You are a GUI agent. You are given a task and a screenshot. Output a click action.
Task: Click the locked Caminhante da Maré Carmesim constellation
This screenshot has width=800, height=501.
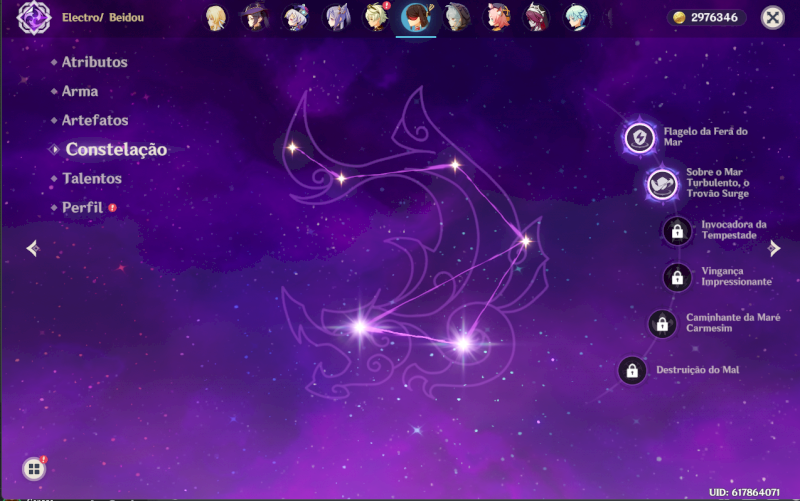click(662, 324)
